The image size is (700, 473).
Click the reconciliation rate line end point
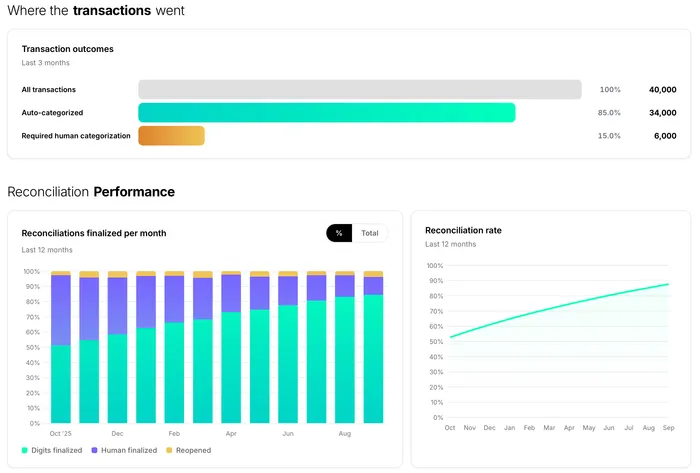668,284
